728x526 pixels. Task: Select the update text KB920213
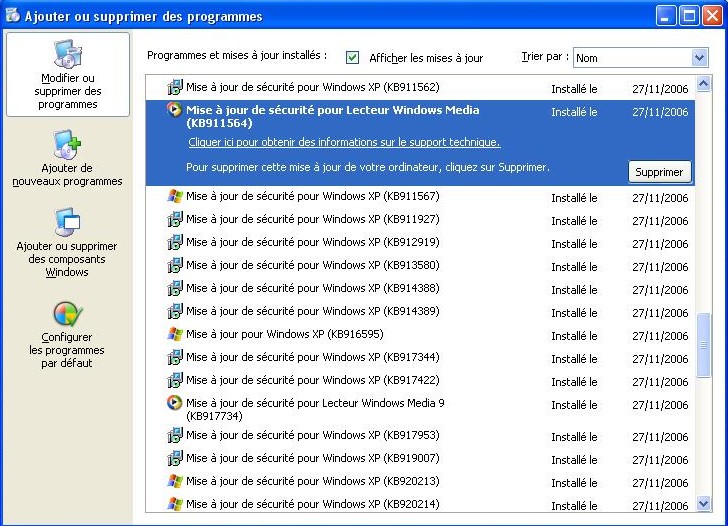click(x=312, y=481)
